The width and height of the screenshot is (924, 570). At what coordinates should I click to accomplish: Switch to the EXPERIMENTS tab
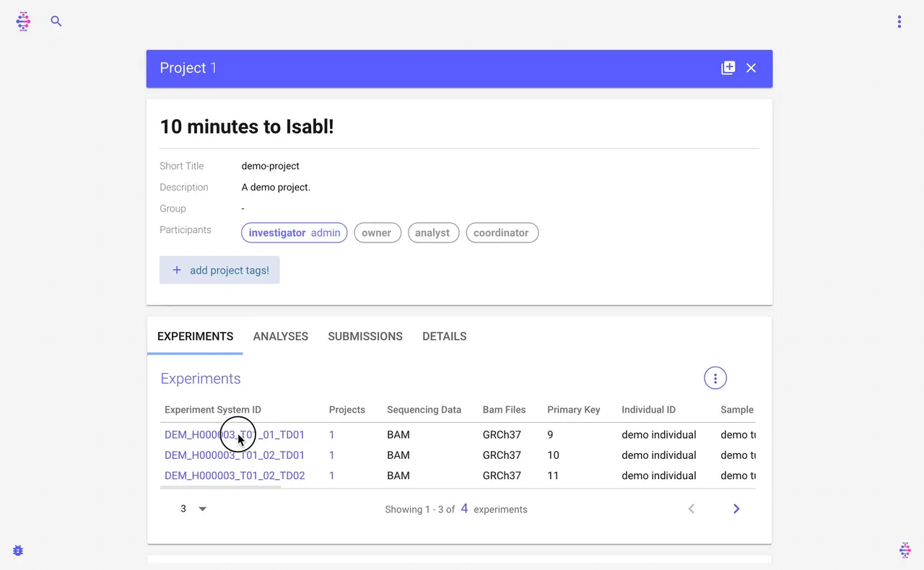(x=195, y=336)
